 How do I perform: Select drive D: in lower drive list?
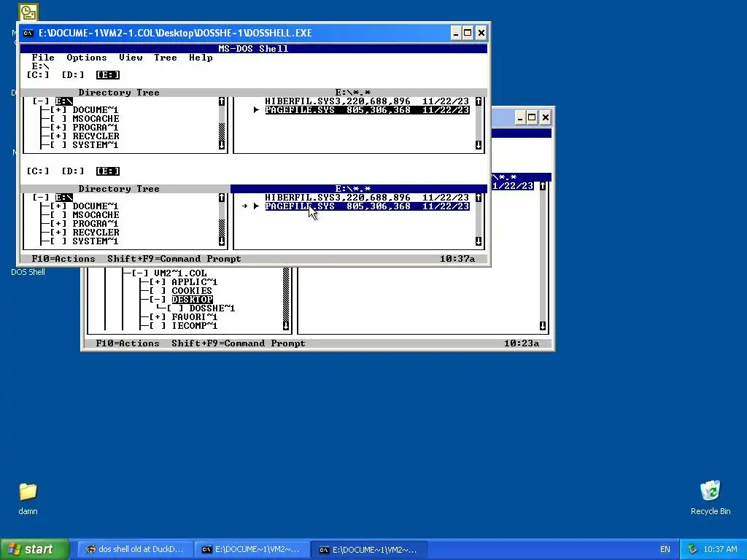(x=73, y=171)
